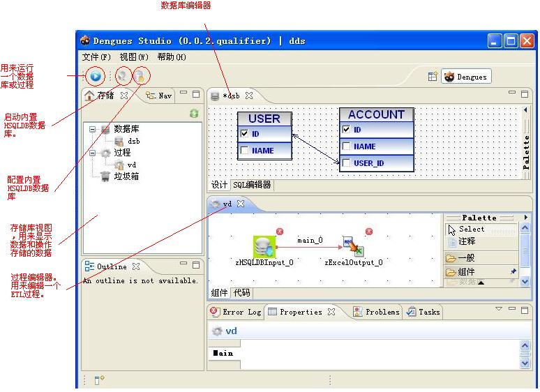540x392 pixels.
Task: Select the USER table header
Action: coord(264,119)
